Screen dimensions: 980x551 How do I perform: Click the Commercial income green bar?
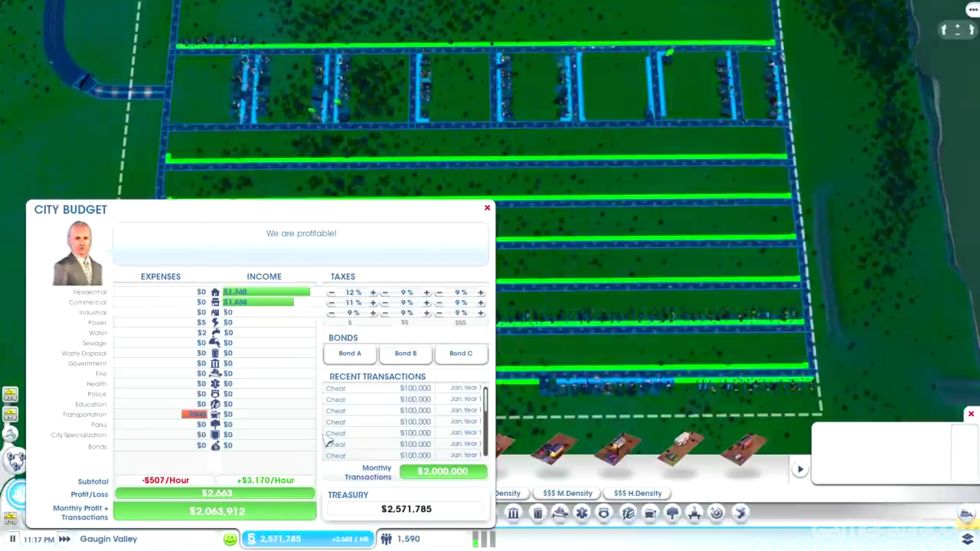(x=258, y=302)
